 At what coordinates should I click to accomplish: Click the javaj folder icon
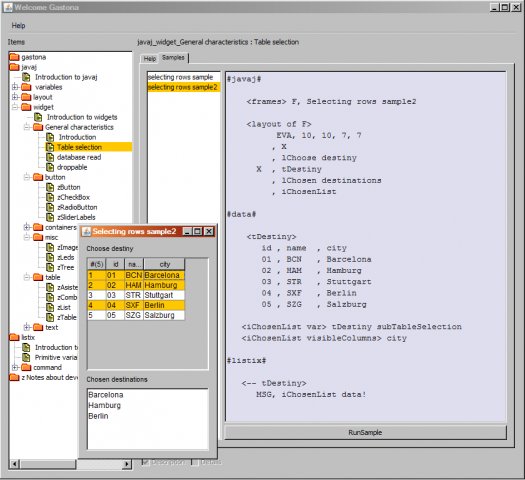pyautogui.click(x=14, y=67)
